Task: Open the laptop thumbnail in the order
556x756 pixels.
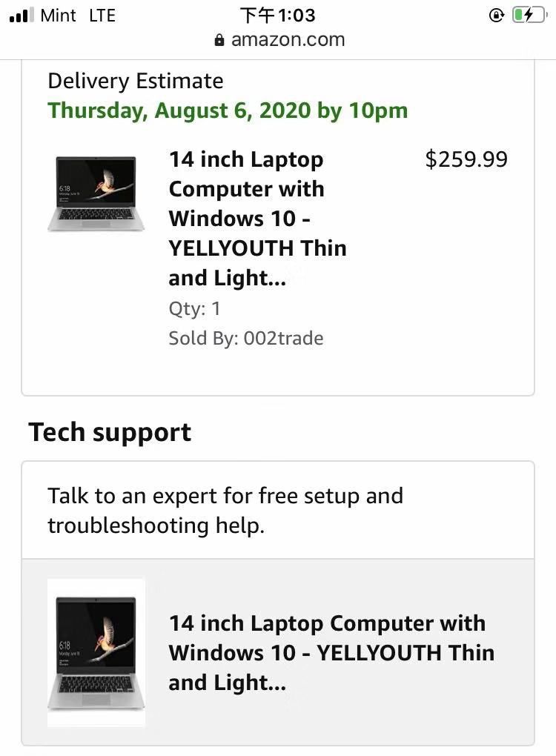Action: tap(96, 193)
